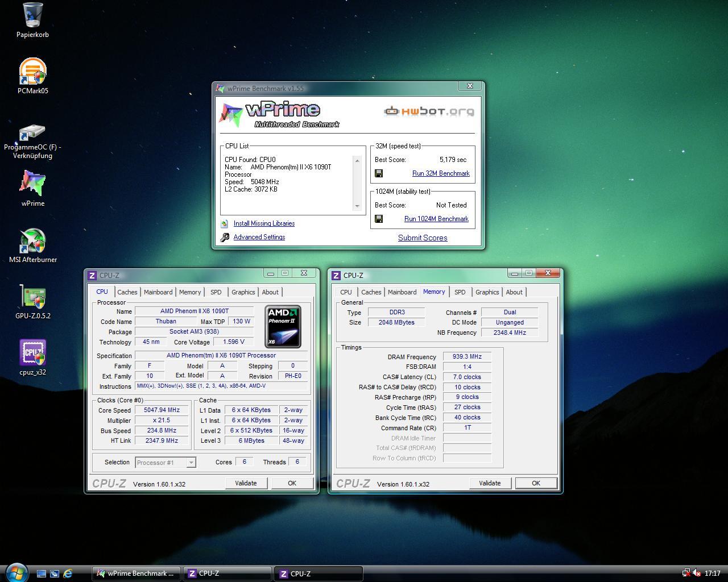Click right CPU-Z window title icon
728x582 pixels.
[x=336, y=275]
